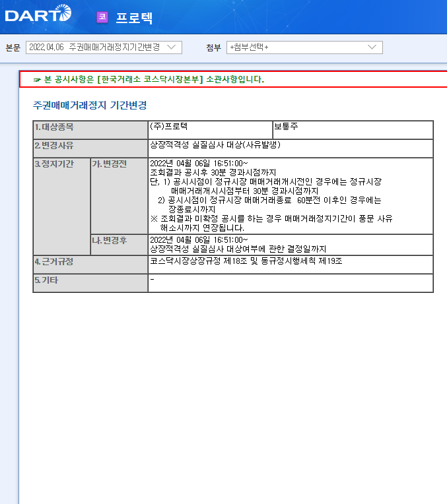The width and height of the screenshot is (447, 504).
Task: Click the 1.대상종목 row header
Action: (90, 130)
